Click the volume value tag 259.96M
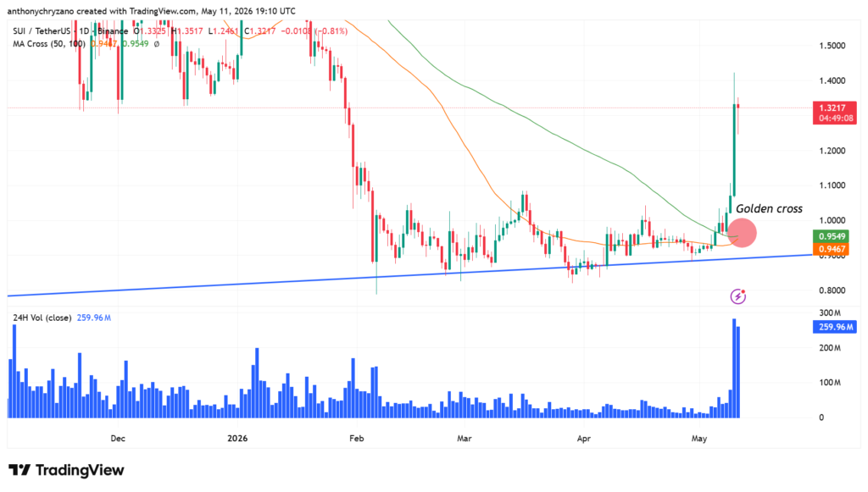Screen dimensions: 868x492 point(835,327)
